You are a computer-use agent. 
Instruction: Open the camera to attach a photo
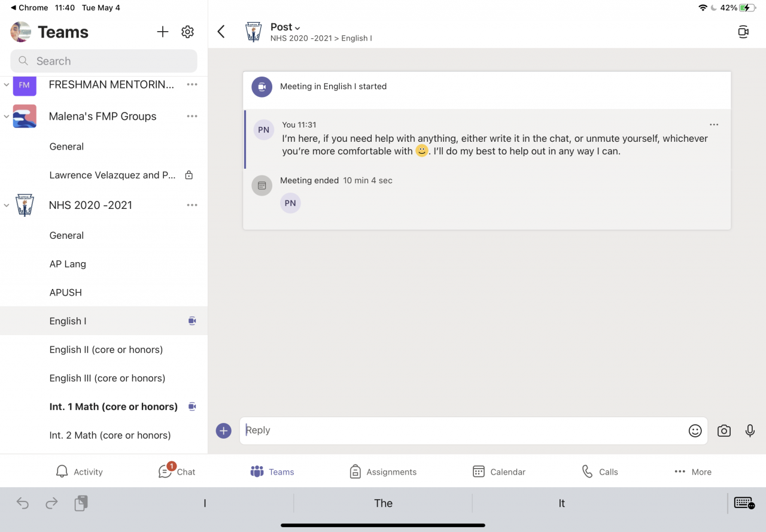click(x=724, y=431)
